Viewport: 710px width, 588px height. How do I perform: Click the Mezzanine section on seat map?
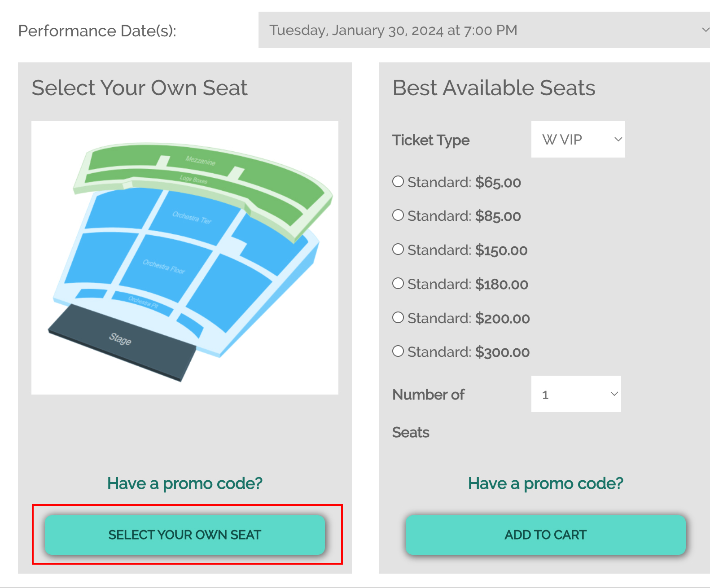click(x=201, y=161)
